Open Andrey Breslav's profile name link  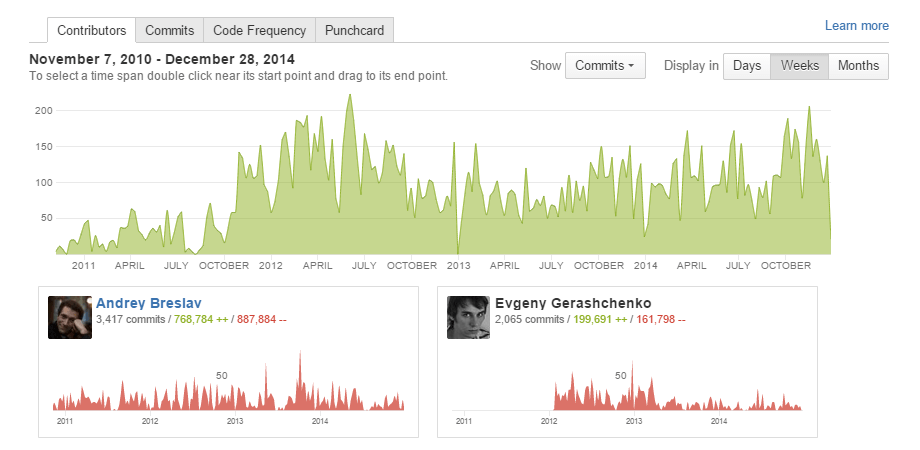tap(148, 303)
